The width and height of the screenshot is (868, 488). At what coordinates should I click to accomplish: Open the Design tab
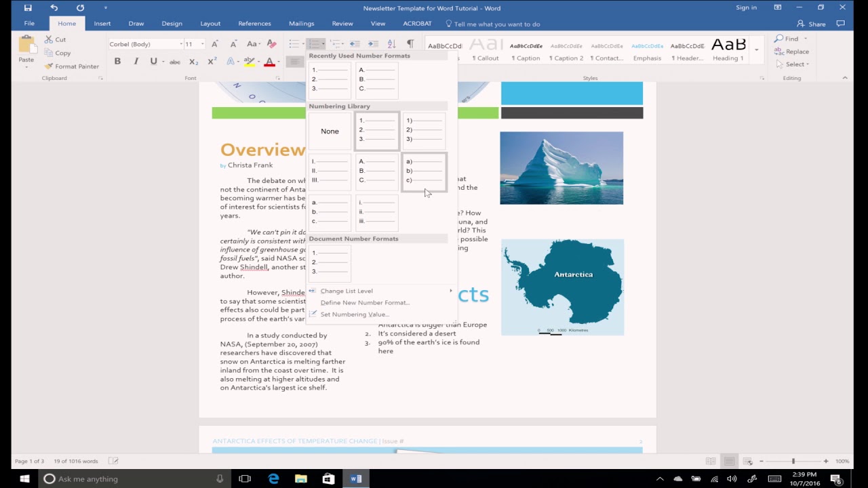click(x=172, y=24)
